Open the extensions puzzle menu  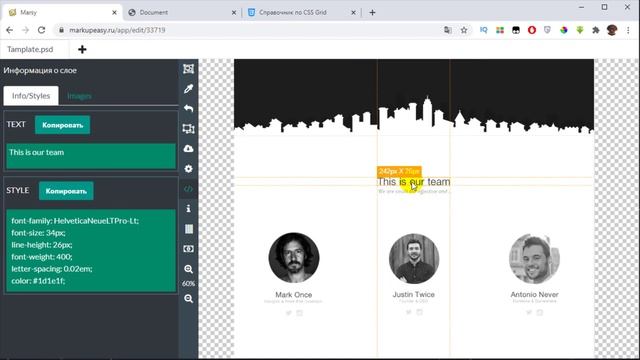coord(596,30)
